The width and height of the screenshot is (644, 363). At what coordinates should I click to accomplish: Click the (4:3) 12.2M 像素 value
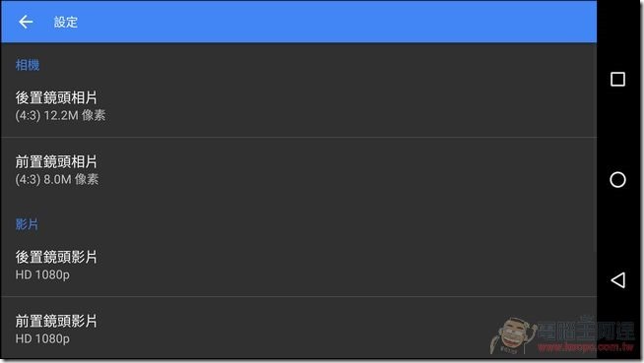tap(60, 116)
